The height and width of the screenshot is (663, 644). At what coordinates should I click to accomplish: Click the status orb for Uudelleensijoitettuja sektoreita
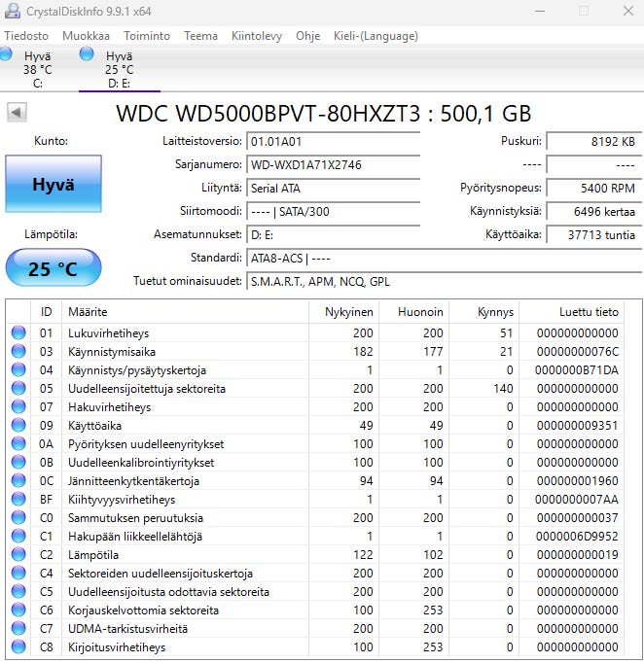coord(18,388)
